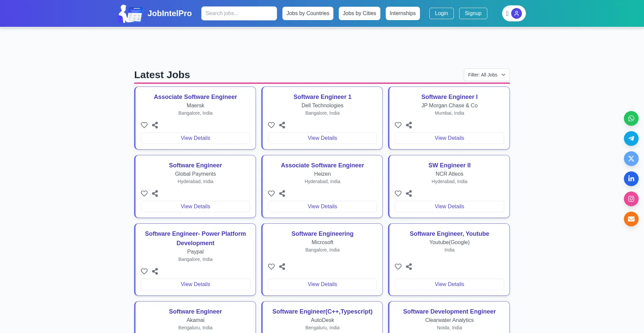Open the Instagram floating icon
Image resolution: width=644 pixels, height=333 pixels.
[x=631, y=199]
